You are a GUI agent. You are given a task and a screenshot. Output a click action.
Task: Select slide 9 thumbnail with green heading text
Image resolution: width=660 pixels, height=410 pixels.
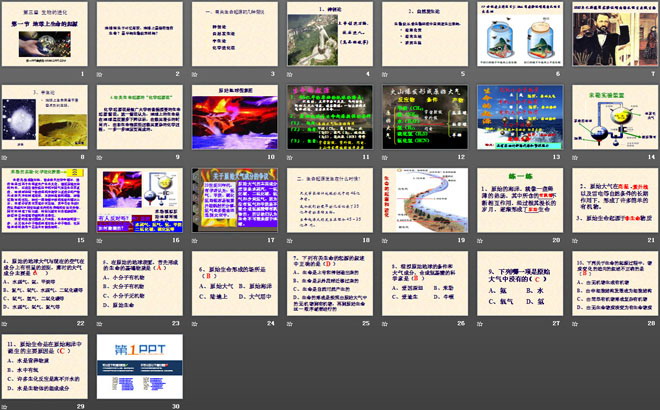coord(140,117)
